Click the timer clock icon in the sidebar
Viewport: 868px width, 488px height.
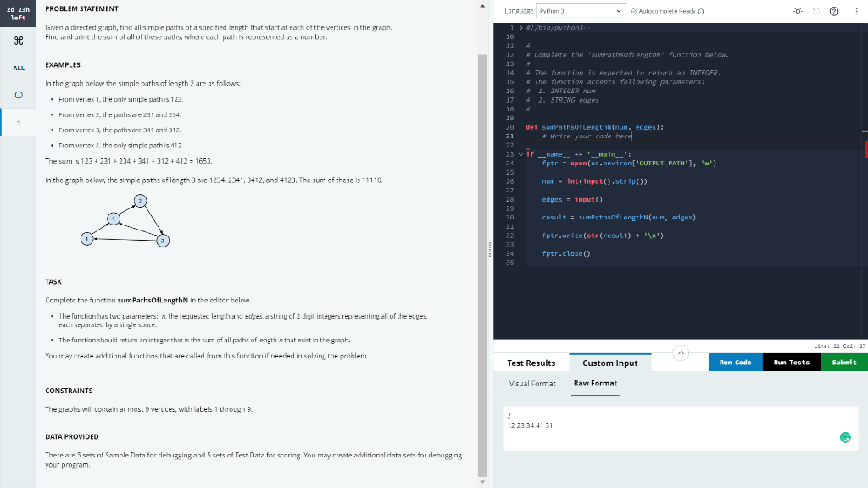coord(18,96)
